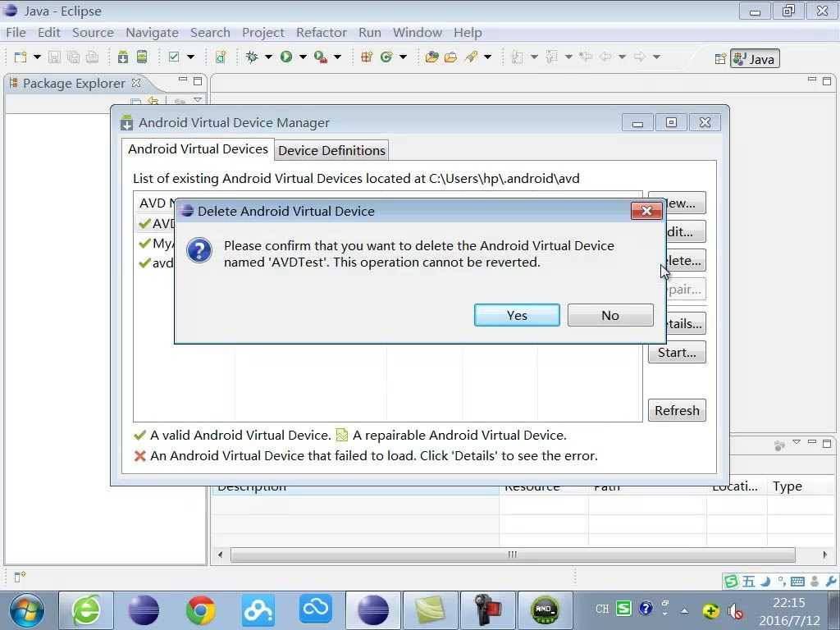Expand the task checkmark dropdown arrow
The image size is (840, 630).
click(x=190, y=57)
